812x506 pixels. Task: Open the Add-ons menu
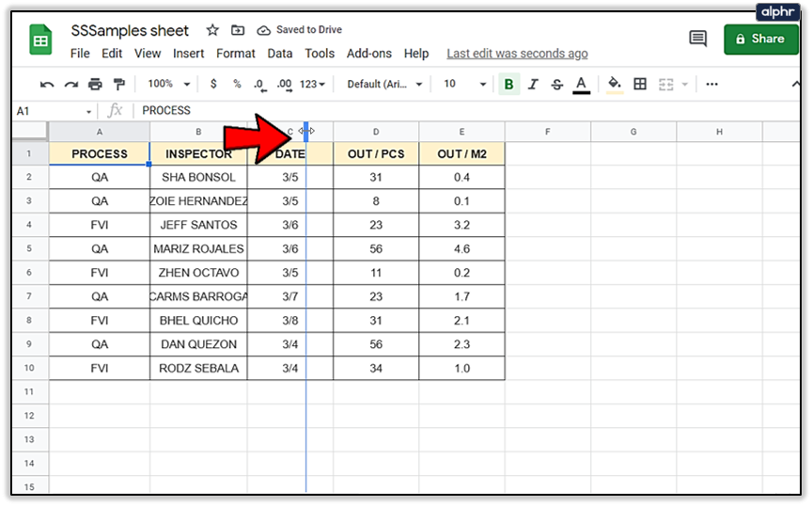[370, 54]
